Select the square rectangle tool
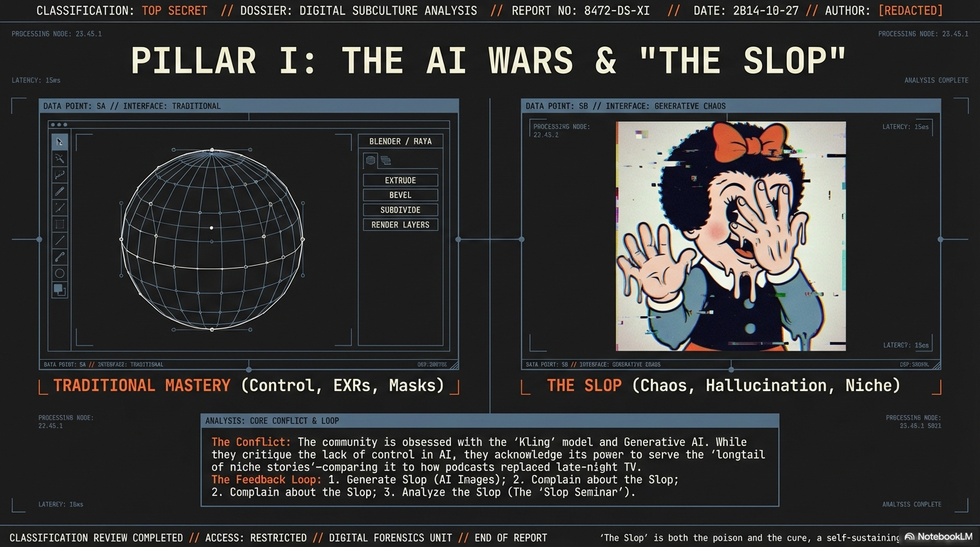Viewport: 980px width, 547px height. click(60, 224)
